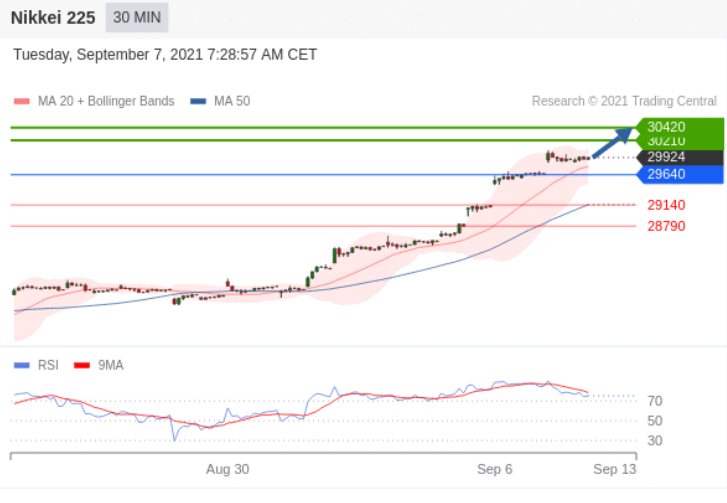Click the RSI legend line icon
Image resolution: width=727 pixels, height=503 pixels.
21,365
